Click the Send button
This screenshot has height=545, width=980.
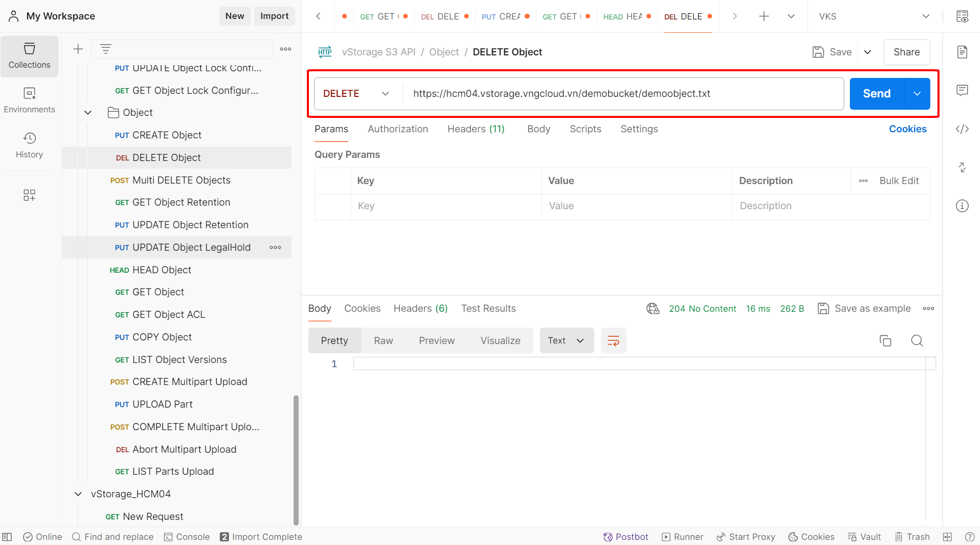pos(877,94)
